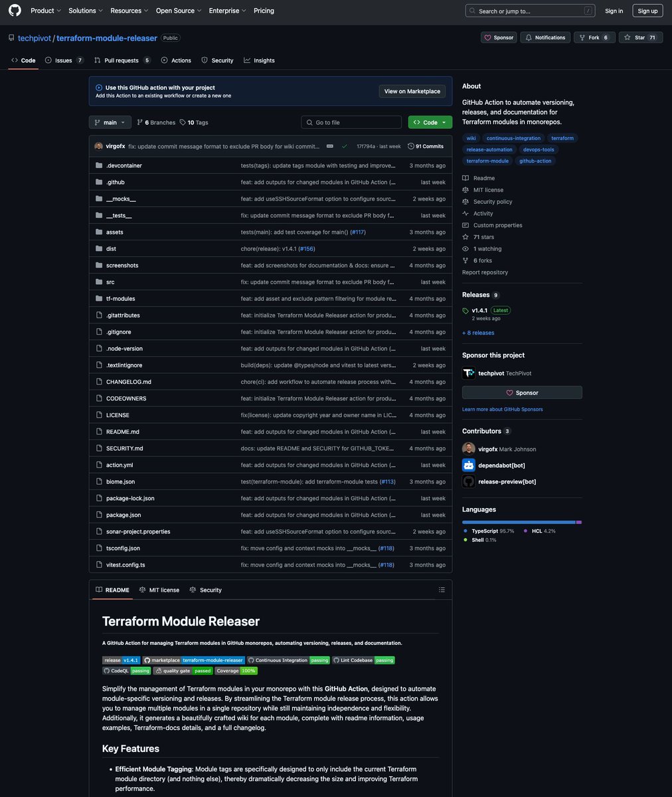Click the Coverage 100% badge
The width and height of the screenshot is (672, 797).
coord(236,671)
